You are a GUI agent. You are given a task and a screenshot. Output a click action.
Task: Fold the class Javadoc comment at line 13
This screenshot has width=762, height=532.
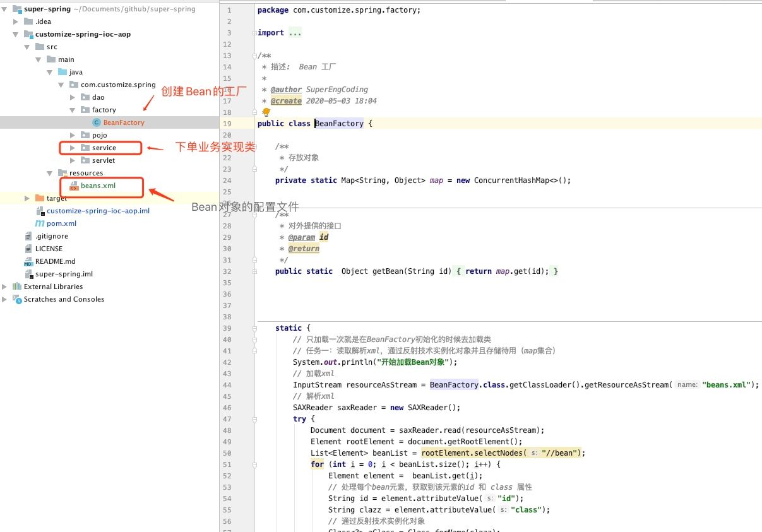254,56
